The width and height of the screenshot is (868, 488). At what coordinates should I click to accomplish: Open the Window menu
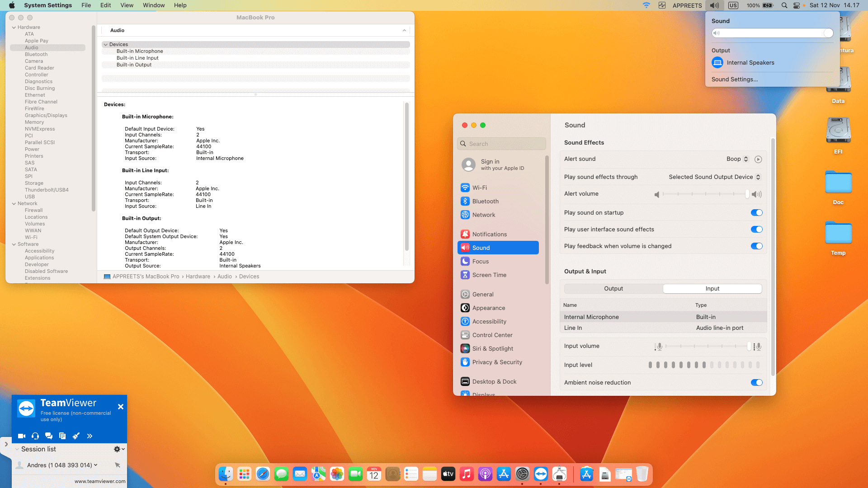click(x=154, y=5)
